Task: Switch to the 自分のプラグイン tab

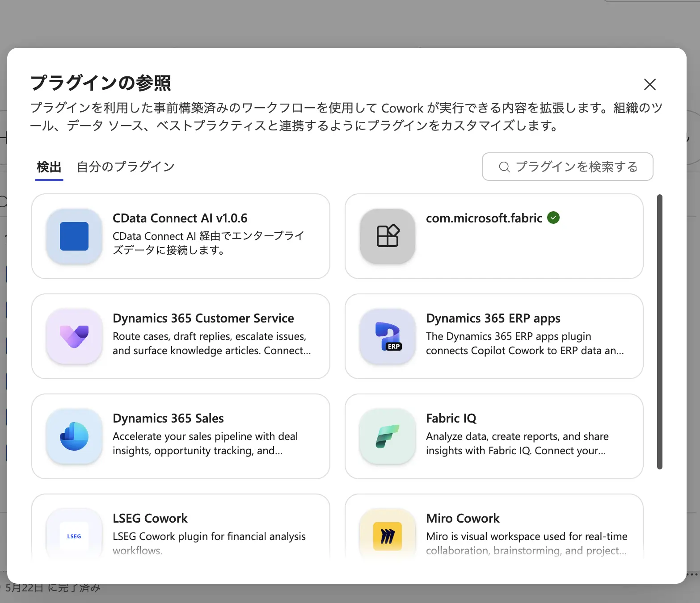Action: tap(126, 167)
